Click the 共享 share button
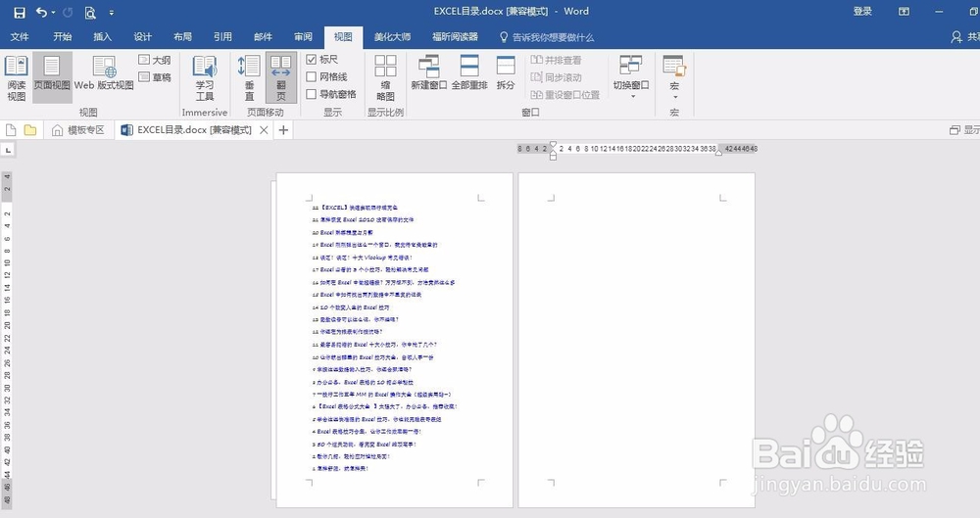 (x=965, y=37)
